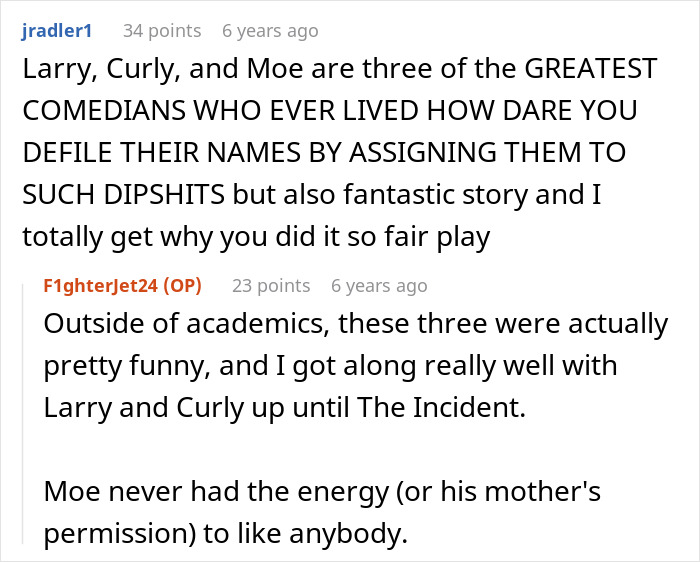The width and height of the screenshot is (700, 562).
Task: Click the 'Outside of academics' reply line
Action: tap(356, 324)
